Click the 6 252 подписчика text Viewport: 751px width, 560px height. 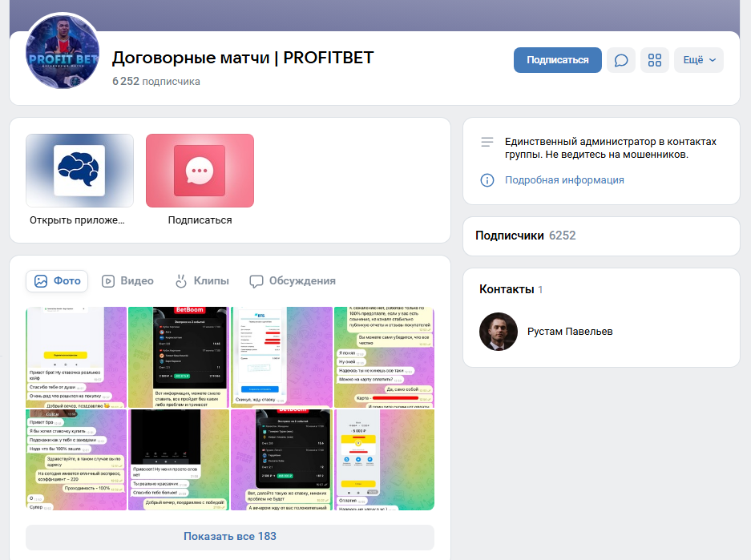(156, 82)
